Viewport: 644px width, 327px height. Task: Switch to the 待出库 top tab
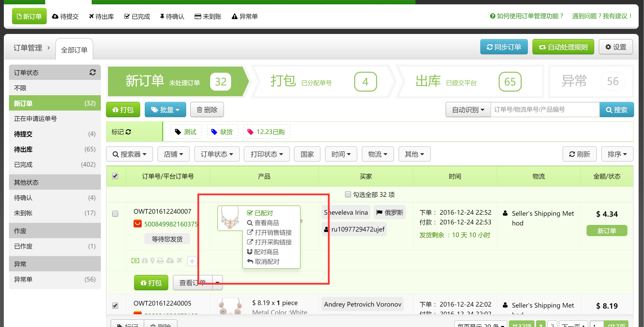click(x=101, y=17)
